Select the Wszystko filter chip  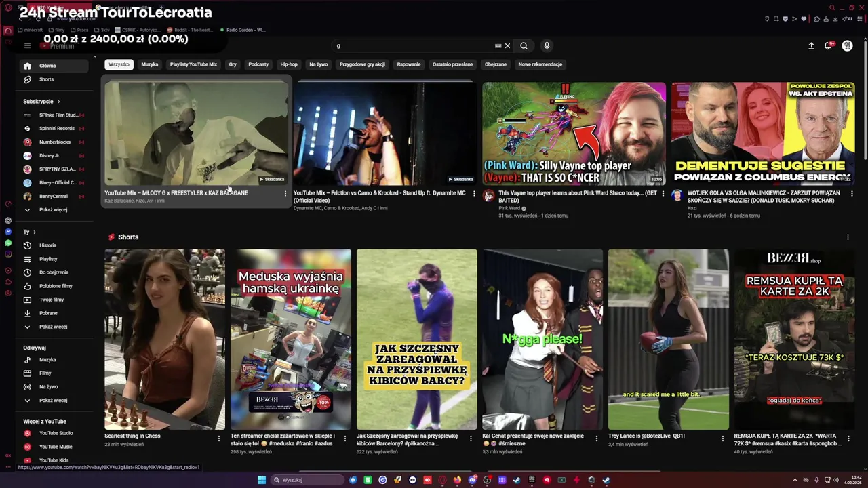coord(119,64)
